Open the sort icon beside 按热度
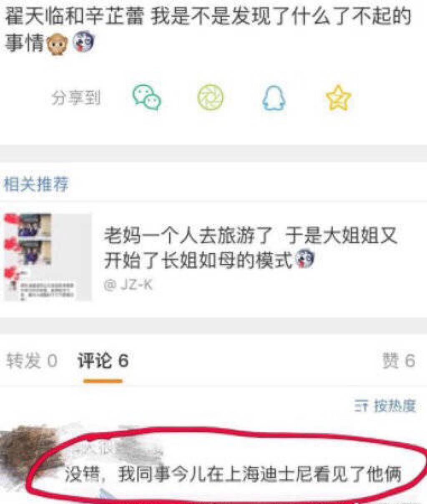The image size is (427, 504). pyautogui.click(x=361, y=405)
